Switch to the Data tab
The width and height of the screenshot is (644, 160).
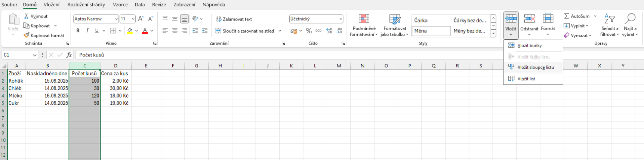click(x=140, y=5)
